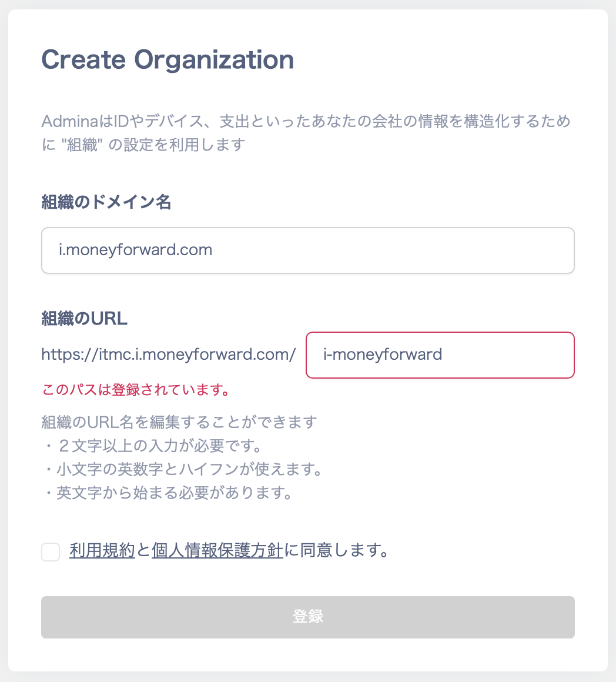Focus the URL path field containing i-moneyforward

(440, 355)
